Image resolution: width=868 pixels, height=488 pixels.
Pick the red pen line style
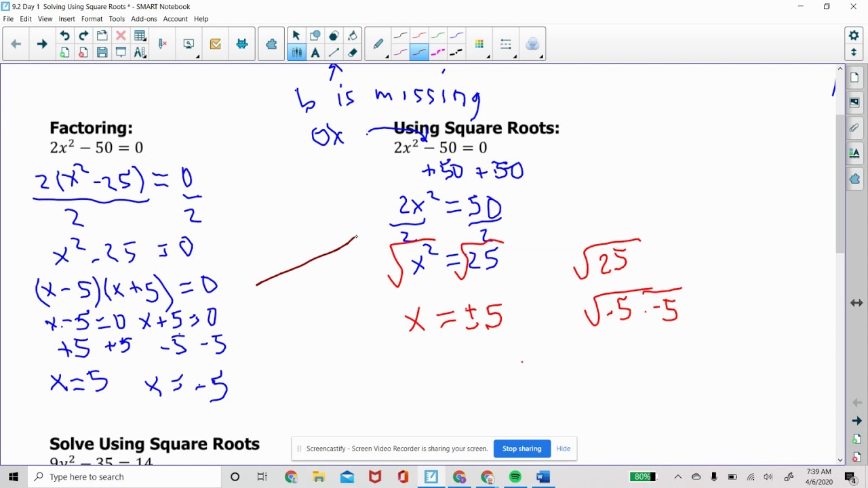point(419,36)
